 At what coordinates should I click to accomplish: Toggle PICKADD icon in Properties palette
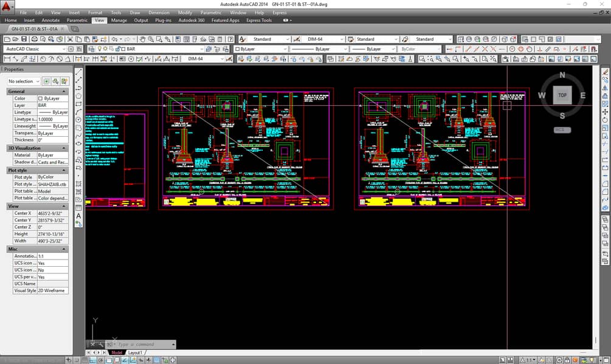[46, 81]
